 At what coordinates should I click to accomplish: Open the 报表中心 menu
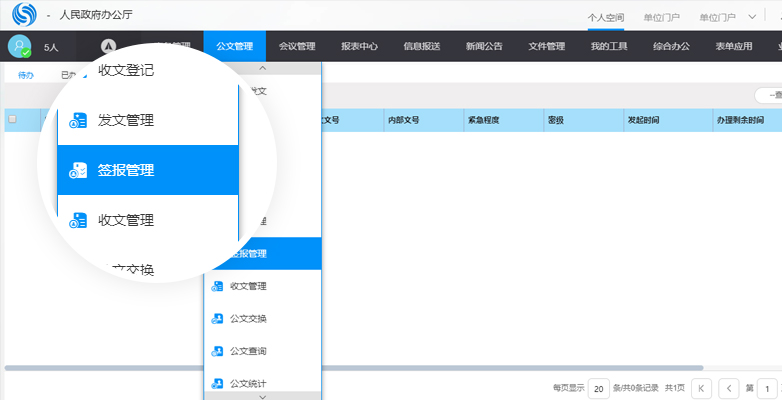click(x=359, y=46)
